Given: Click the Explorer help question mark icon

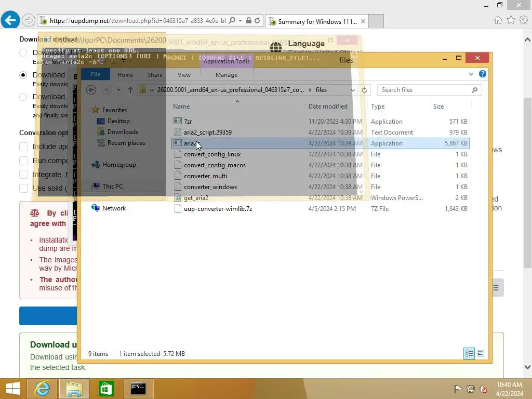Looking at the screenshot, I should [482, 74].
